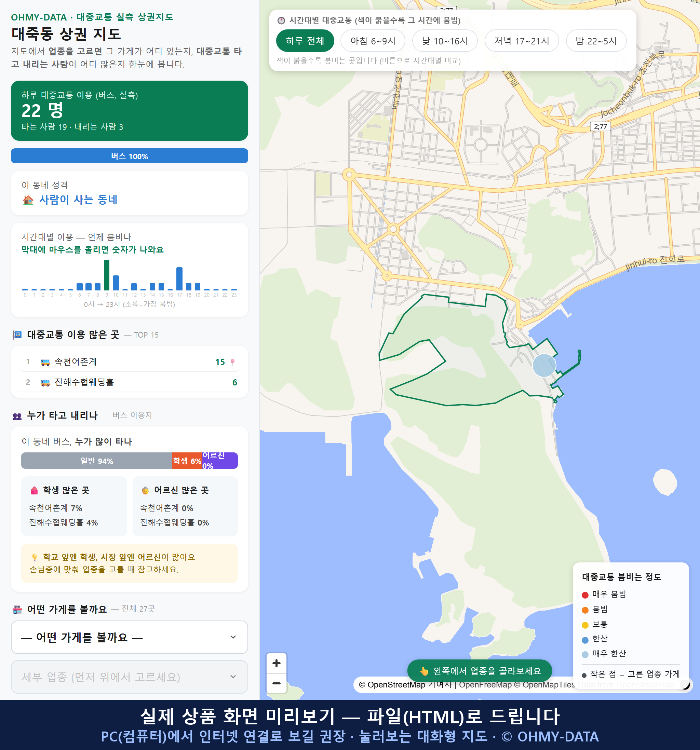Click the black dot legend for 고른 업종 가게
The image size is (700, 750).
[584, 675]
